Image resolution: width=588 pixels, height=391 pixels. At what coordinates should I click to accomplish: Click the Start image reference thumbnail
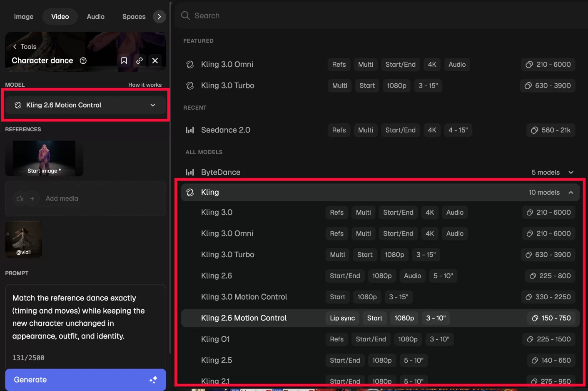click(x=44, y=158)
